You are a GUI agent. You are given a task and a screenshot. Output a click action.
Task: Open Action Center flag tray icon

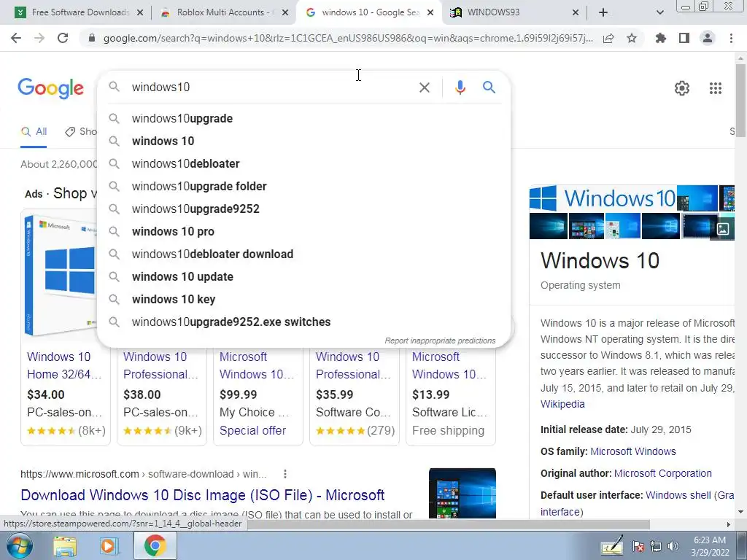(638, 546)
